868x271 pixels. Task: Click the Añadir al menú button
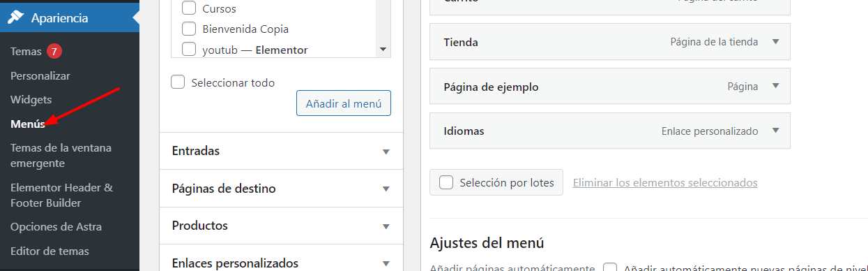tap(344, 103)
